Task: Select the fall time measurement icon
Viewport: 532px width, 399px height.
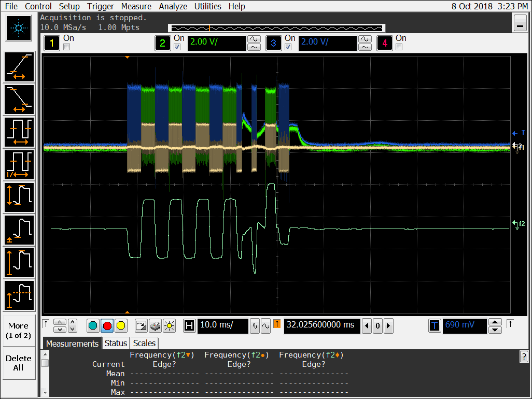Action: pyautogui.click(x=19, y=99)
